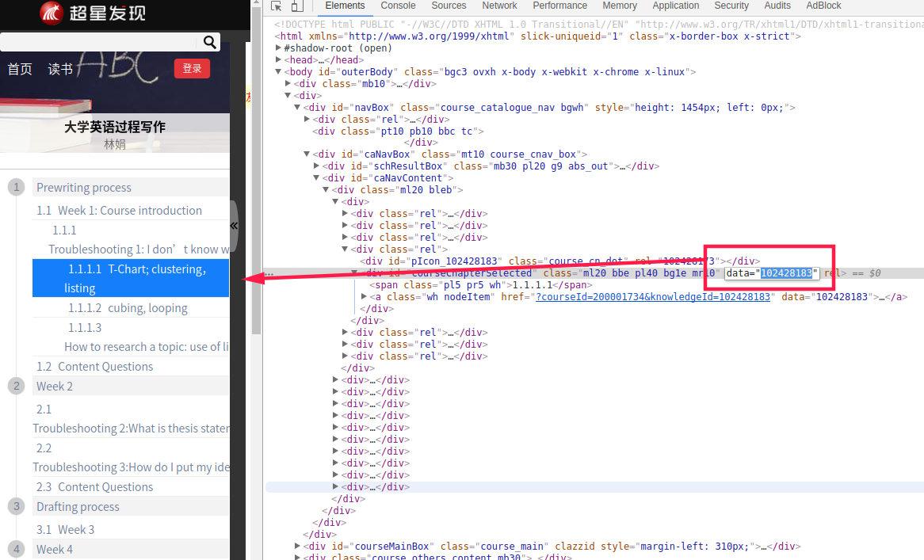Image resolution: width=924 pixels, height=560 pixels.
Task: Expand the div class mb10 node
Action: (x=288, y=83)
